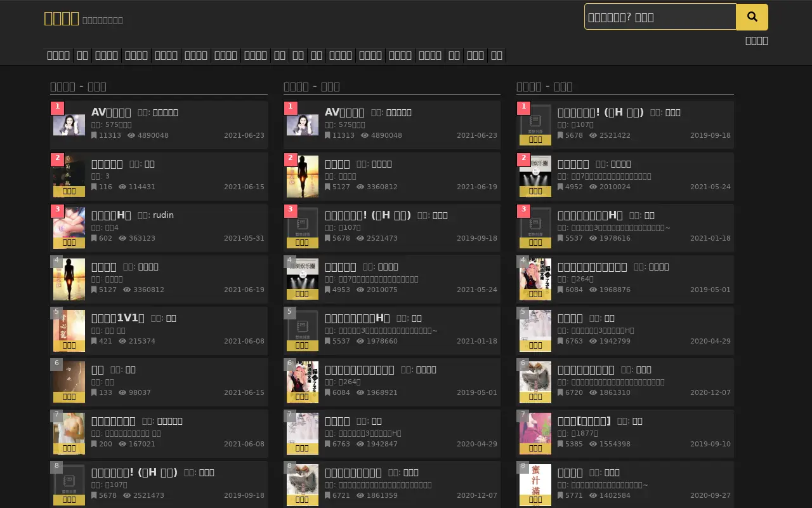Viewport: 812px width, 508px height.
Task: Focus the search input field in header
Action: 660,17
